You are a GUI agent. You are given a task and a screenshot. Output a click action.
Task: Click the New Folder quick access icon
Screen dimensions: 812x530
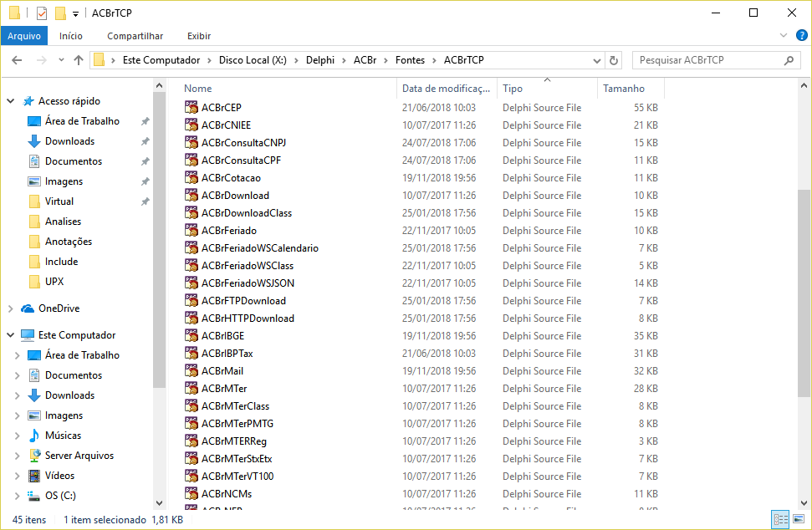60,13
